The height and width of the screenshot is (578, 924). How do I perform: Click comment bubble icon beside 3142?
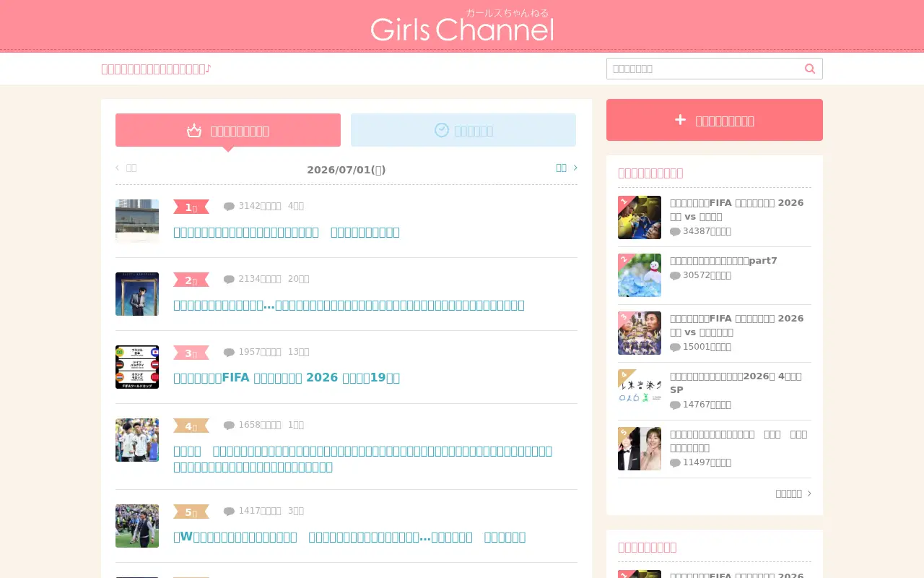coord(229,206)
